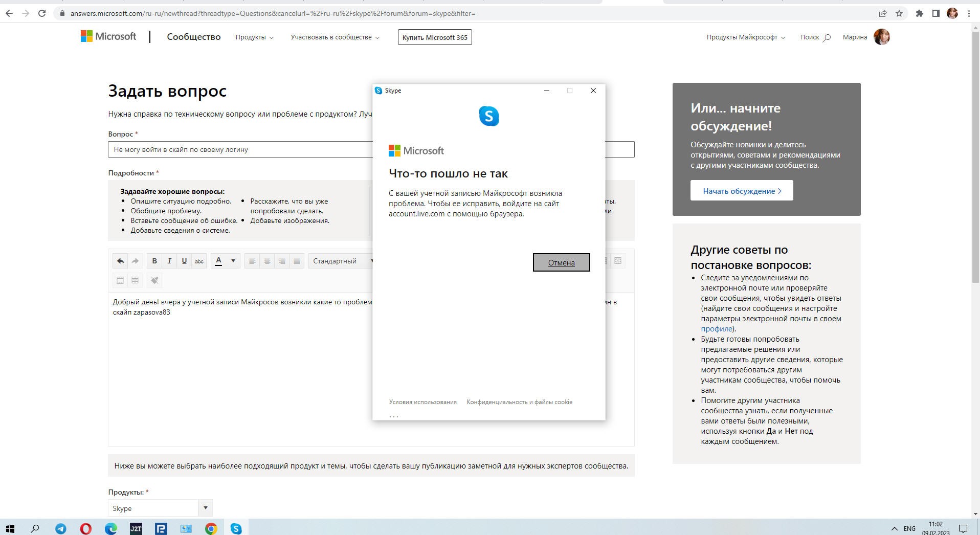Click the Redo arrow in the editor toolbar
Viewport: 980px width, 535px height.
[x=135, y=261]
